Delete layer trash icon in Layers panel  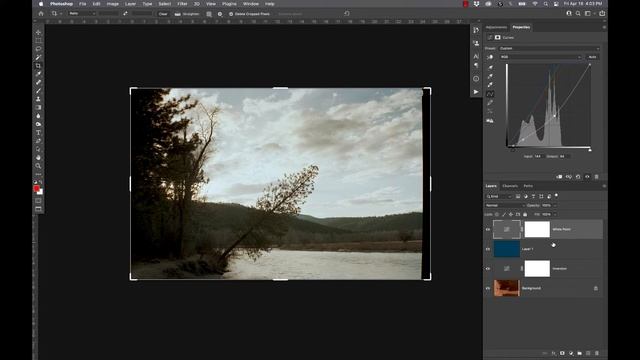(597, 353)
